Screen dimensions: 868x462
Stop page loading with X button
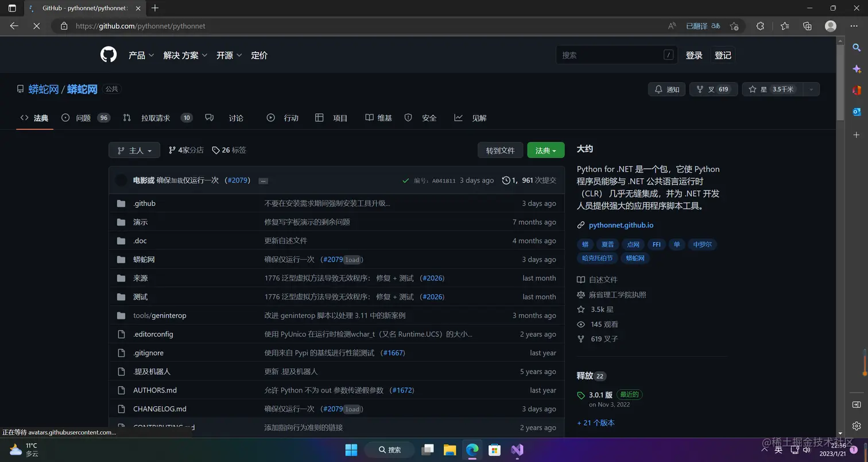(36, 26)
